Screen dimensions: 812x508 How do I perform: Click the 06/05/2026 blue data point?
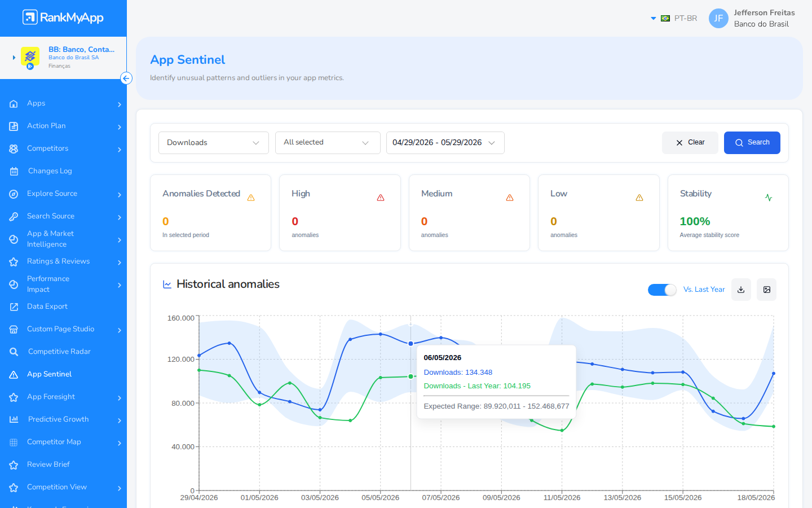coord(411,344)
